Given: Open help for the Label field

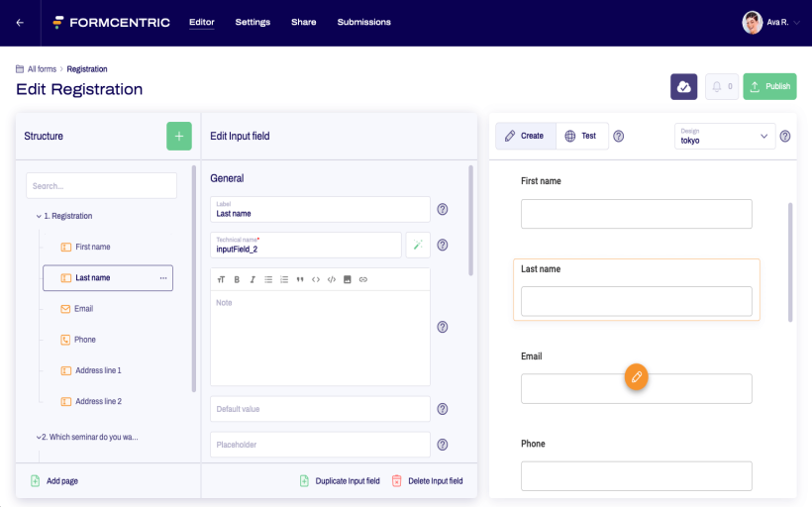Looking at the screenshot, I should click(x=443, y=209).
